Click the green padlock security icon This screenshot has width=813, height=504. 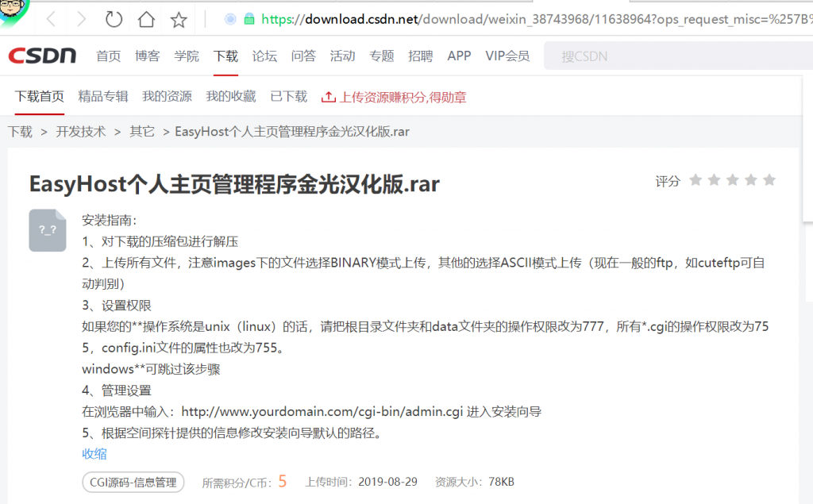[249, 19]
